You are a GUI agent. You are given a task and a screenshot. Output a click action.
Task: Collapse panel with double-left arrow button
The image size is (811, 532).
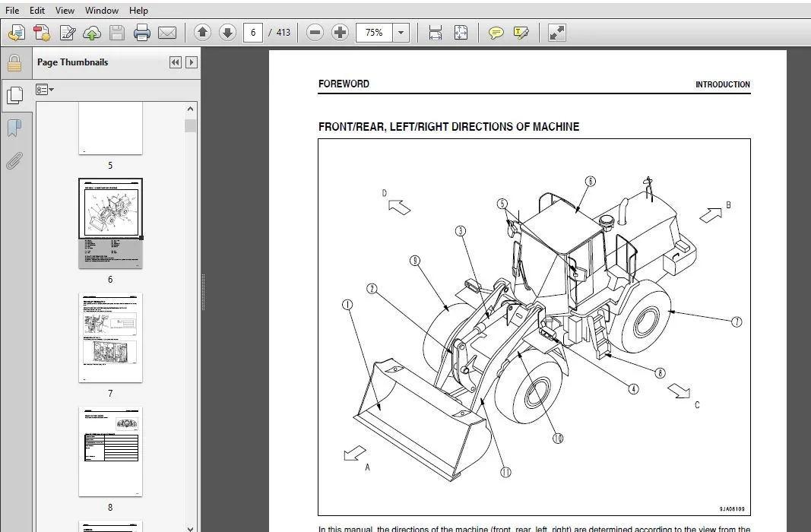176,62
